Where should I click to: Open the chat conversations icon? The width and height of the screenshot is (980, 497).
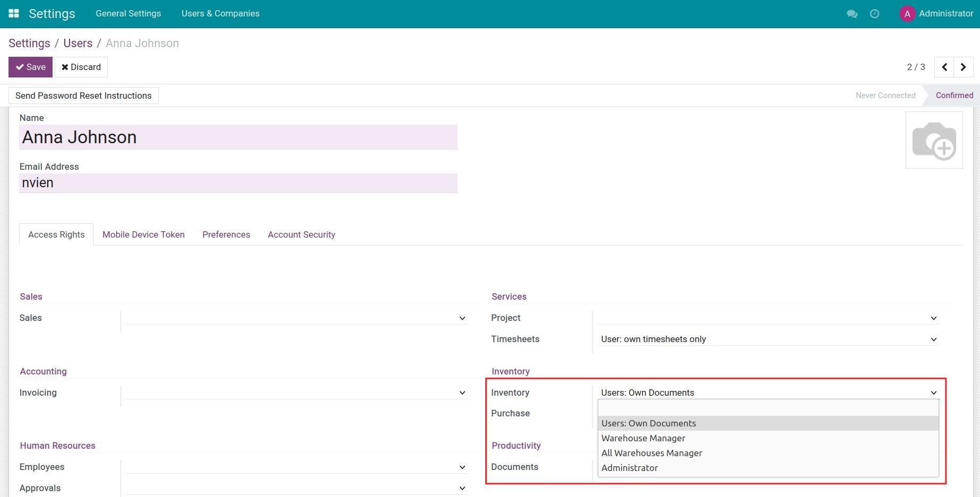pyautogui.click(x=852, y=14)
